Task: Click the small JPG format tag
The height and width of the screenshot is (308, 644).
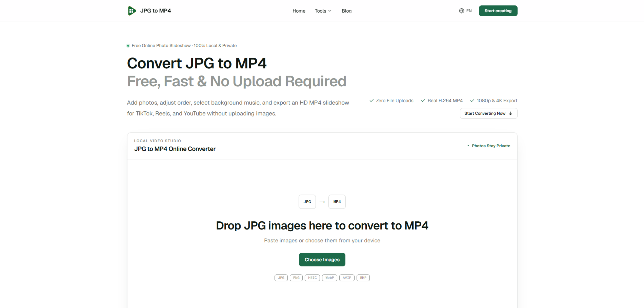Action: click(x=281, y=278)
